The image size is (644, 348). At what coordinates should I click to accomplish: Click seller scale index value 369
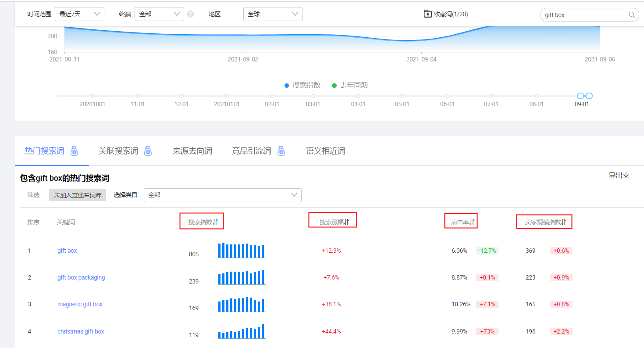click(x=530, y=251)
